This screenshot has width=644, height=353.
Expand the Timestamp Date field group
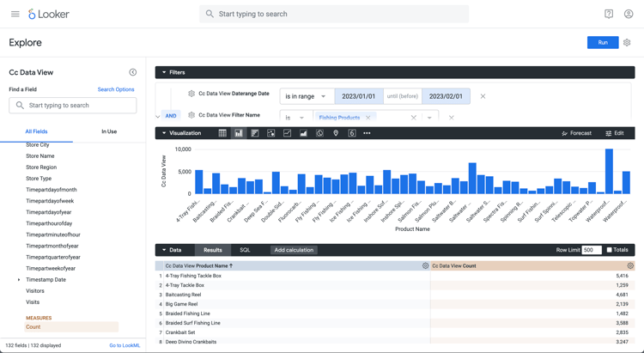(x=19, y=280)
